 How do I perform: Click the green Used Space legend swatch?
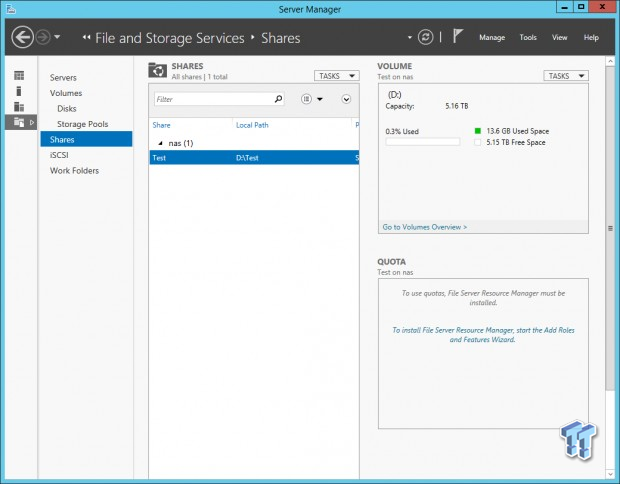478,131
